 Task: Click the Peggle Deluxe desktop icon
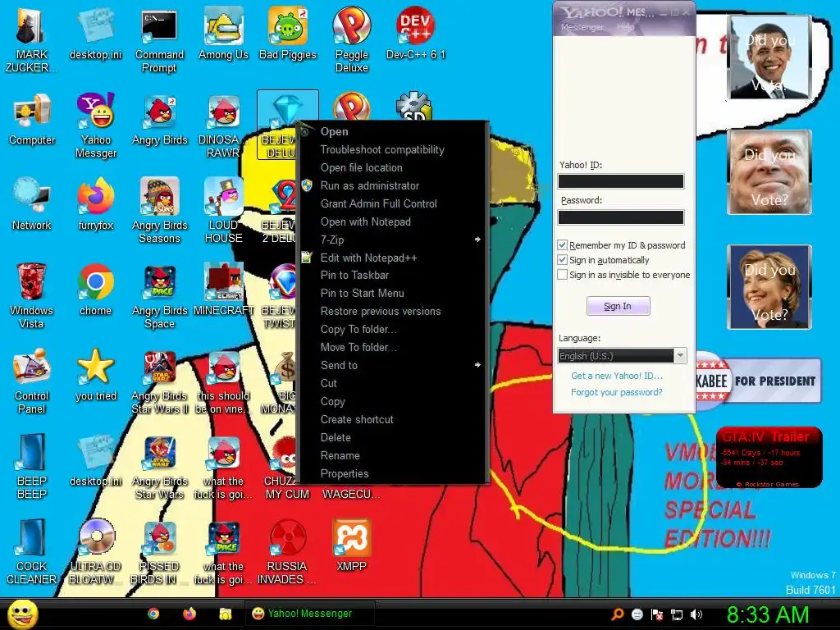[x=351, y=40]
